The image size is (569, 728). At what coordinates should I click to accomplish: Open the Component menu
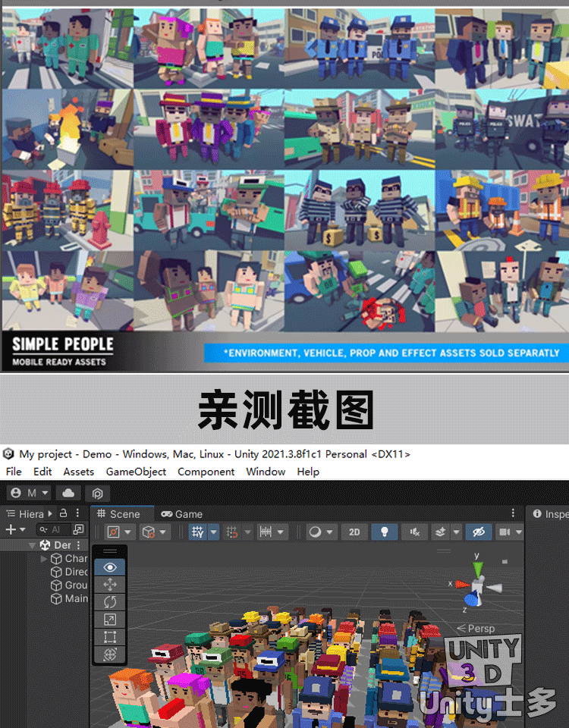coord(206,472)
